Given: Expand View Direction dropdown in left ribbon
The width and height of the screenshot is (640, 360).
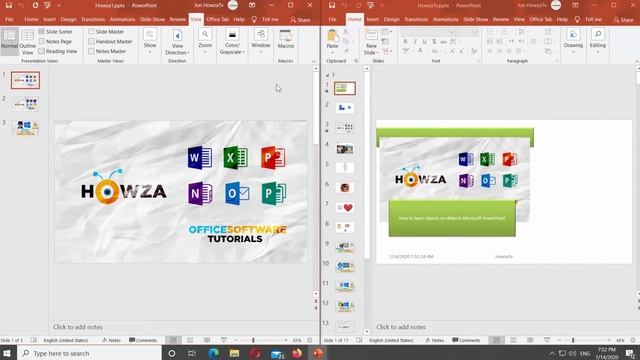Looking at the screenshot, I should coord(177,42).
